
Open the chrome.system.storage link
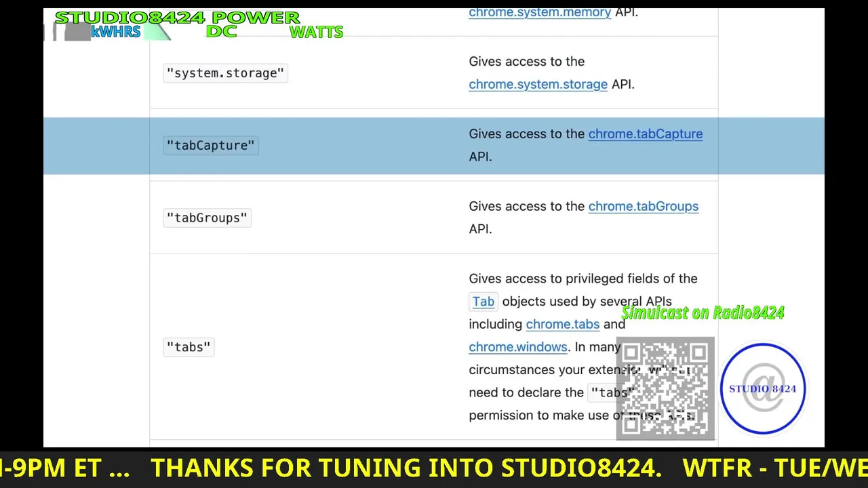[x=538, y=84]
